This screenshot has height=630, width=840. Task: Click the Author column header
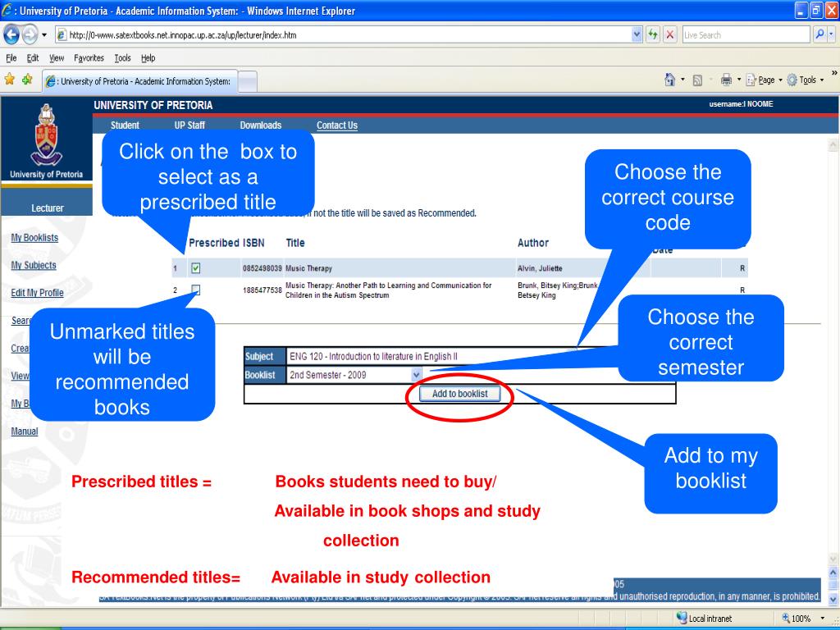click(x=533, y=243)
